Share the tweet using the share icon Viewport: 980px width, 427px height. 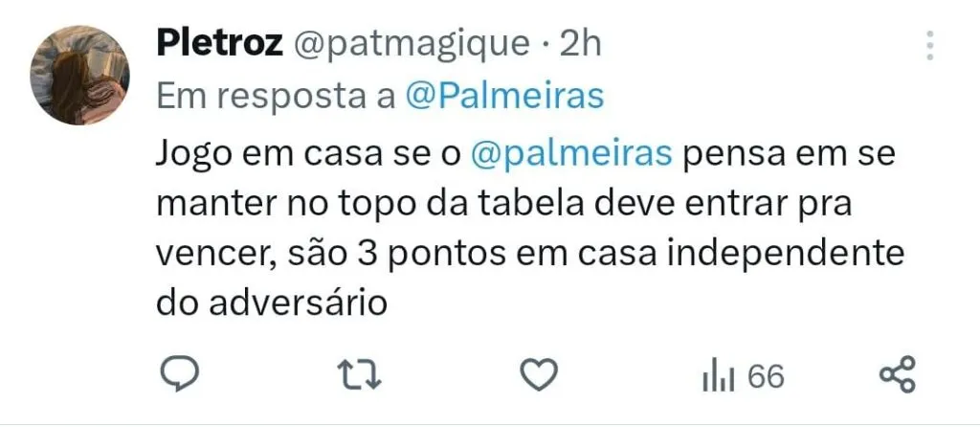click(898, 373)
